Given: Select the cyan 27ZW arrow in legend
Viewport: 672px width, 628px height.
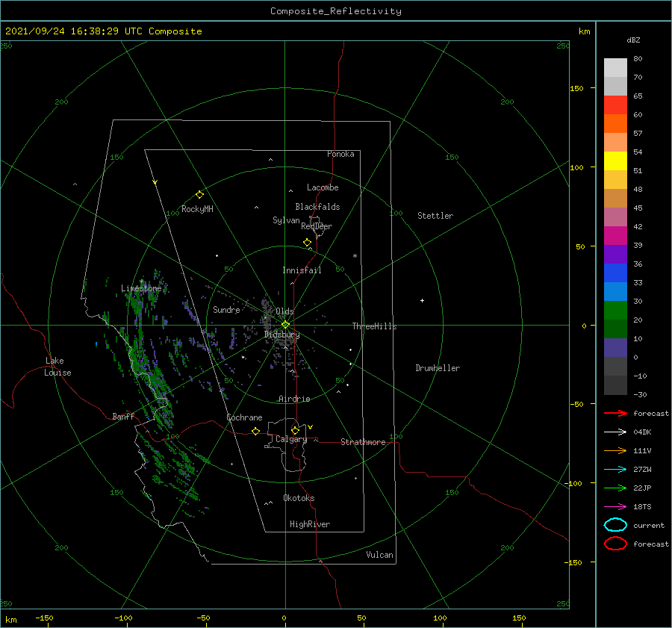Looking at the screenshot, I should (x=615, y=470).
